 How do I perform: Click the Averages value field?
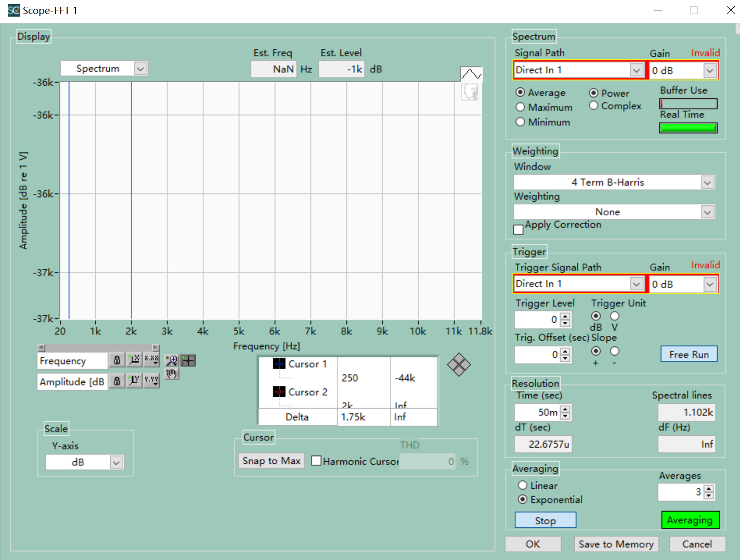coord(681,492)
